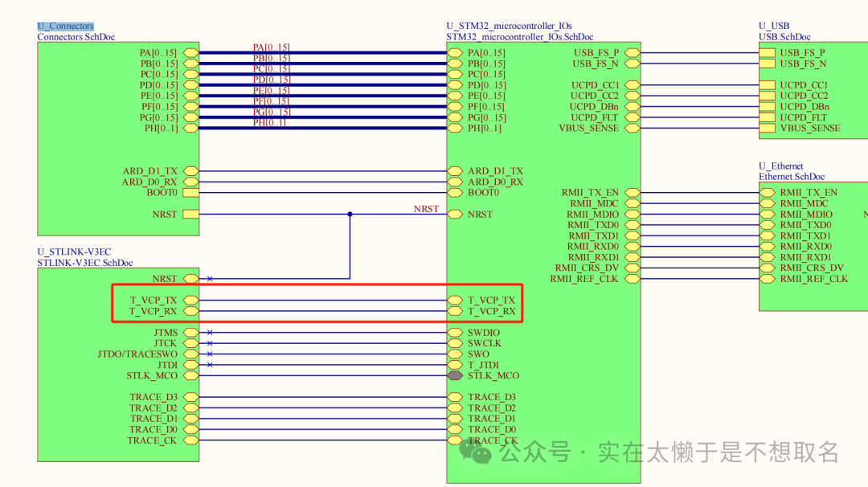Click T_VCP_TX port in the STLINK-V3EC block

pos(190,301)
